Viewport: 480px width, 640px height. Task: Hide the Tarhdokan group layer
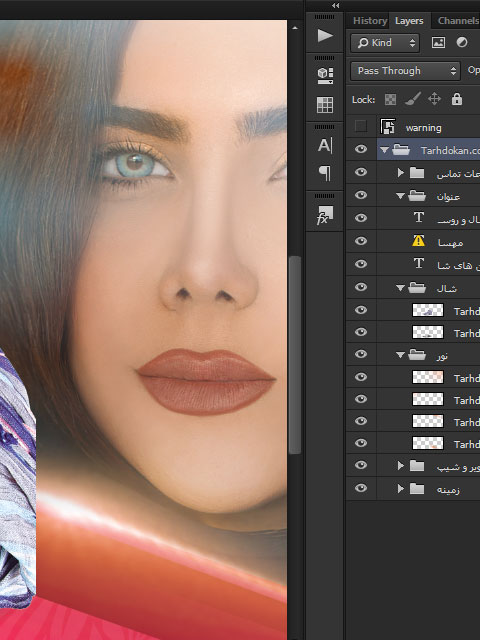361,149
